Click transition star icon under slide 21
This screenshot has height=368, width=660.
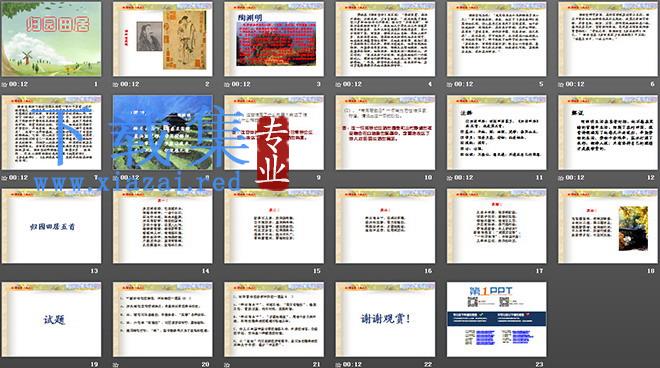click(x=227, y=365)
